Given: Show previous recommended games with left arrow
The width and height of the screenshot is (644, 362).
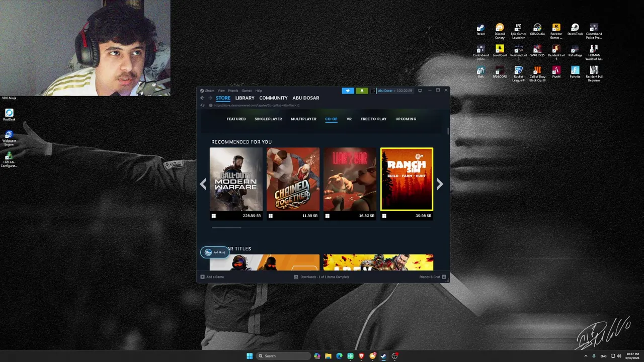Looking at the screenshot, I should pyautogui.click(x=203, y=185).
